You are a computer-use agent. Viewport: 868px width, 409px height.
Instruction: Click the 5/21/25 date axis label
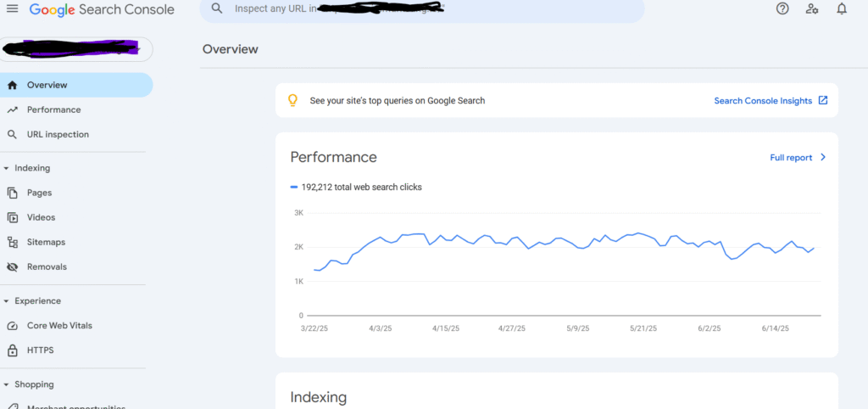(x=643, y=328)
